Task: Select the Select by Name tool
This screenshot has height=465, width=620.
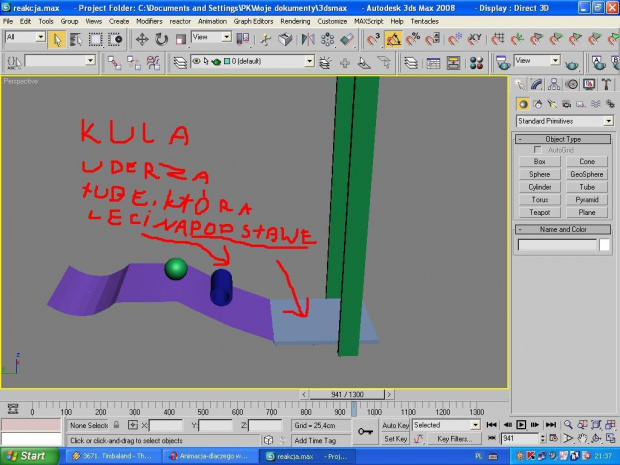Action: tap(76, 40)
